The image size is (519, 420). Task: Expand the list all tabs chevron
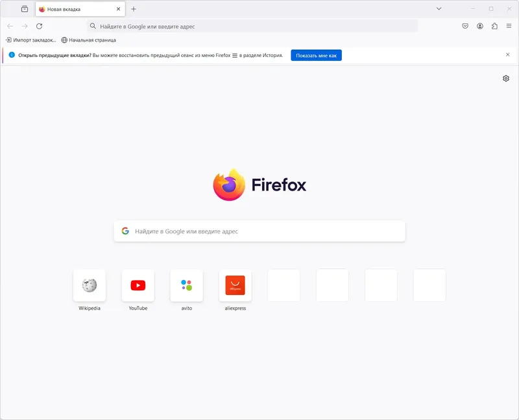pos(439,8)
